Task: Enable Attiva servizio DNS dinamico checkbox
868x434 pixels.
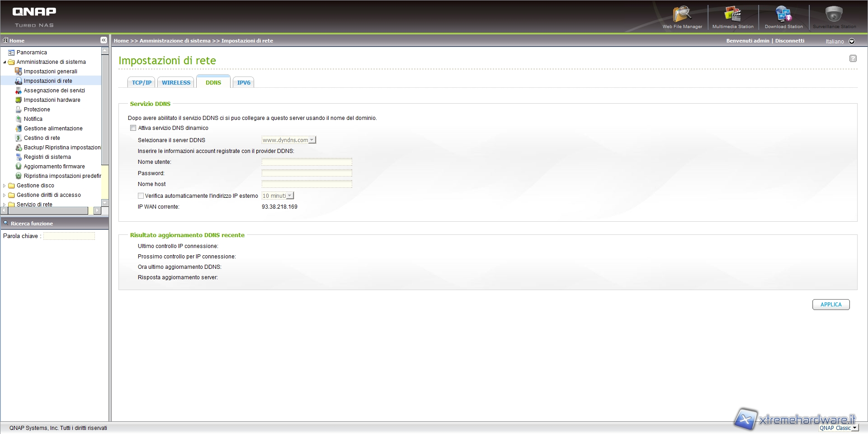Action: click(133, 128)
